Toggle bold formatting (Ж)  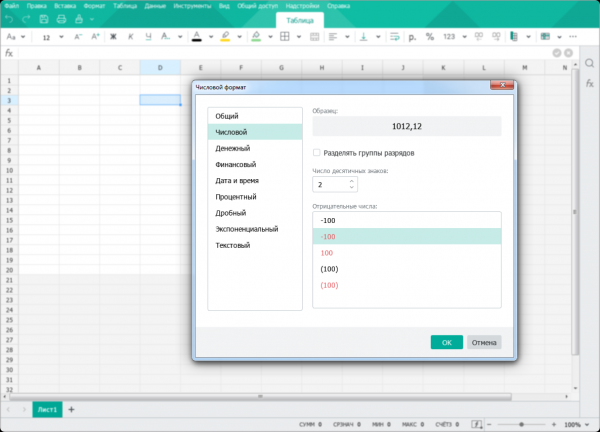coord(113,37)
